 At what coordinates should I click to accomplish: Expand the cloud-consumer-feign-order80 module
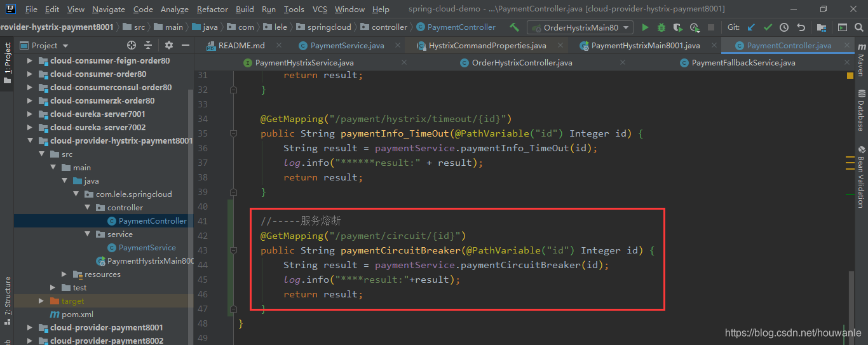tap(30, 61)
